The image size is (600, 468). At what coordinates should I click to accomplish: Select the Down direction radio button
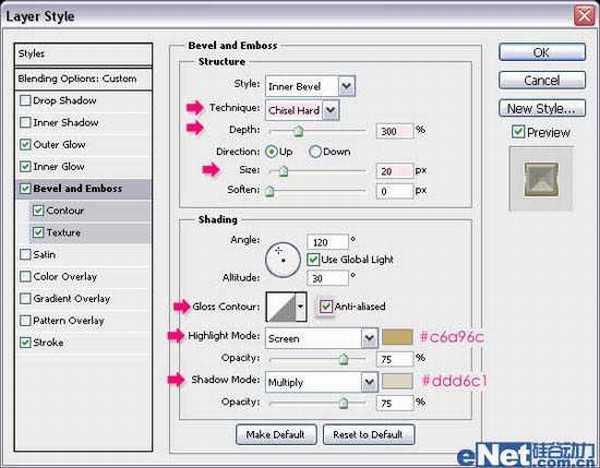pyautogui.click(x=316, y=151)
